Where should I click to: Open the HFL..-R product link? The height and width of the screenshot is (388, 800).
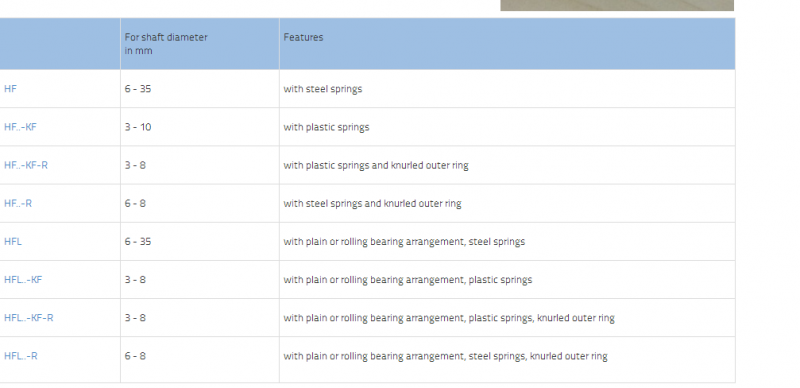tap(21, 356)
